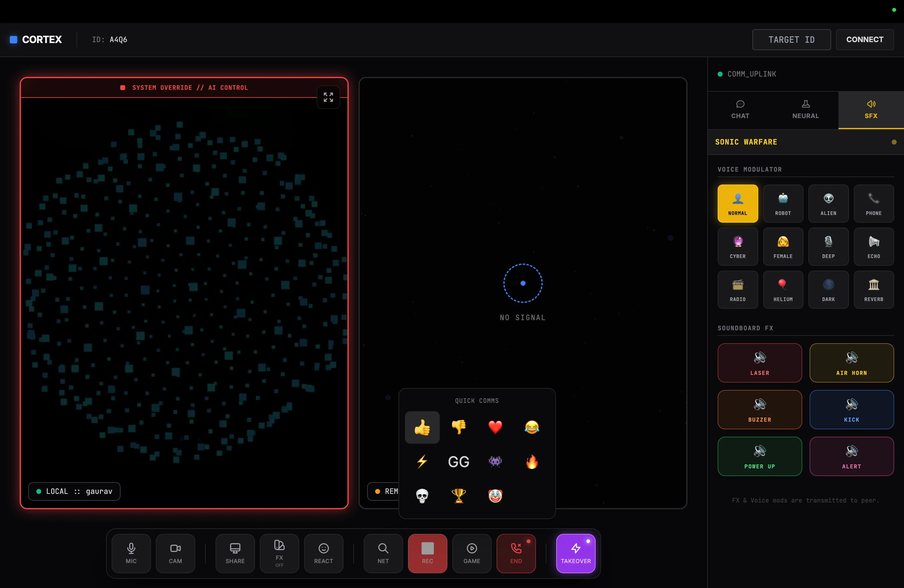Open the GAME panel from toolbar
The height and width of the screenshot is (588, 904).
(x=472, y=554)
